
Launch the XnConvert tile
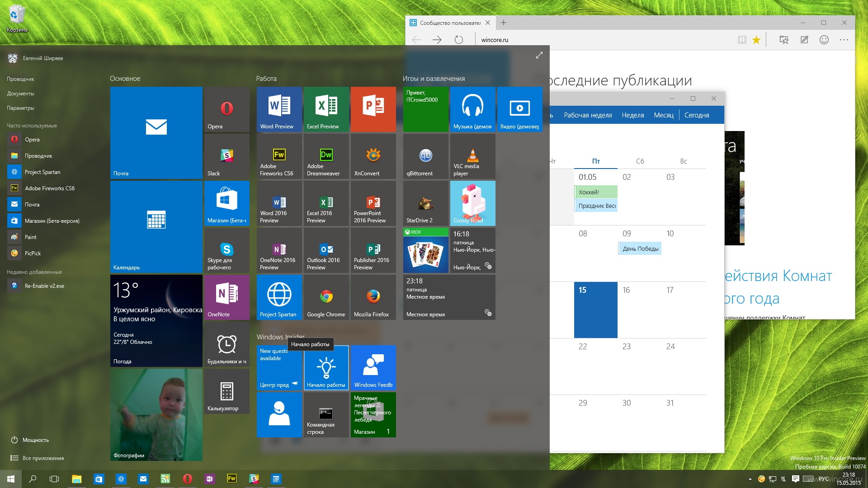[373, 156]
